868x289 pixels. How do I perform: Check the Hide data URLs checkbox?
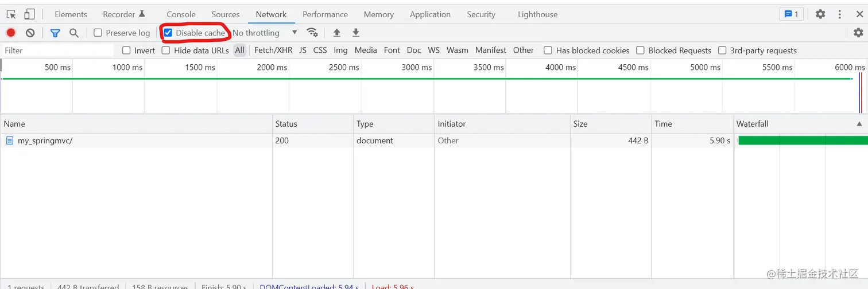pyautogui.click(x=166, y=50)
